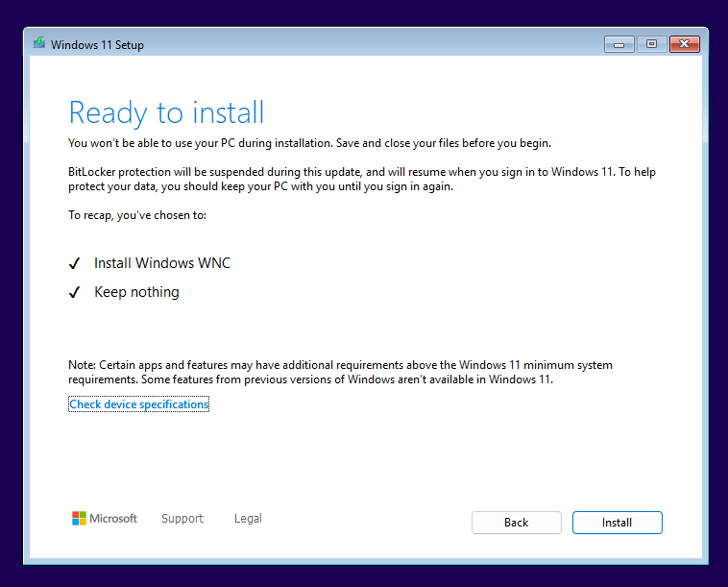
Task: Click the Note about additional requirements paragraph
Action: (340, 372)
